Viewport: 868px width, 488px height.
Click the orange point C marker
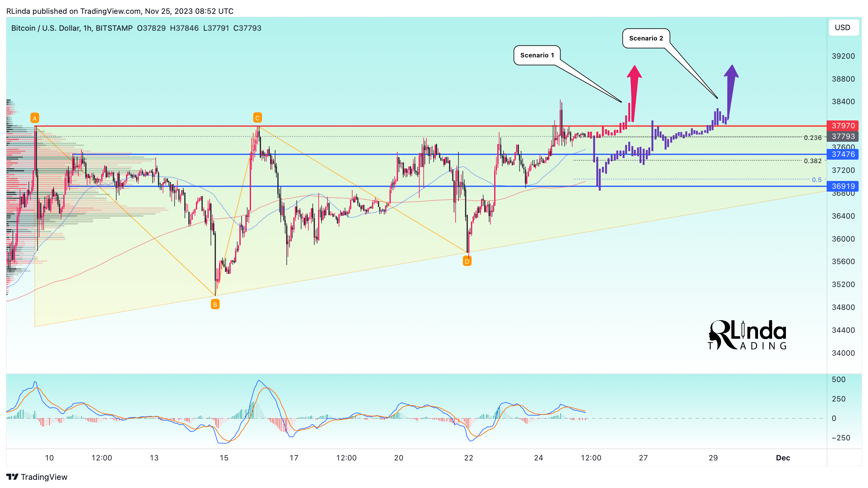coord(258,118)
